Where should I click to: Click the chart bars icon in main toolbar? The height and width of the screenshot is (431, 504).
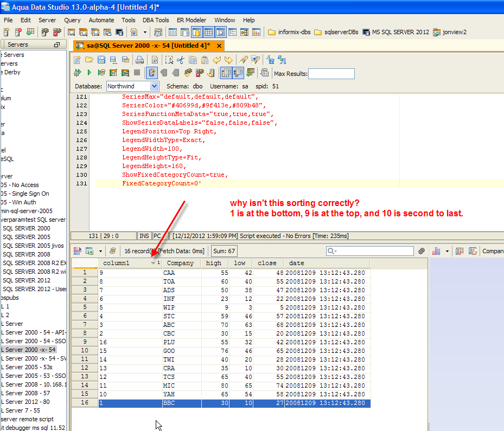click(256, 32)
